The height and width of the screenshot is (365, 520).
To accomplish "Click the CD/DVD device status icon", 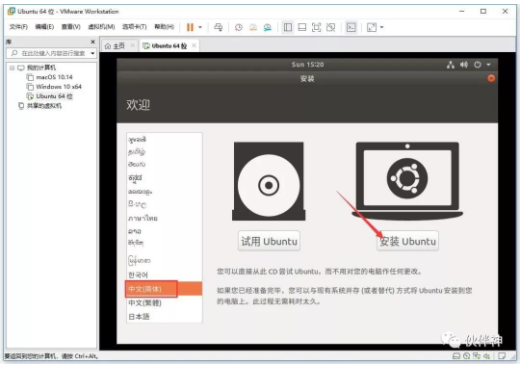I will (x=467, y=356).
